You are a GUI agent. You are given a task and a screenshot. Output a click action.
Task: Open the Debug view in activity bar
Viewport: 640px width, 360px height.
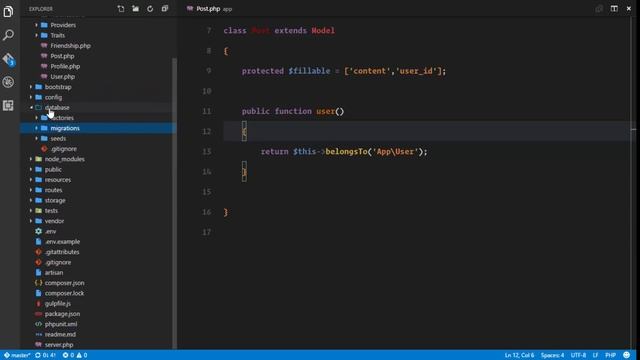(8, 82)
